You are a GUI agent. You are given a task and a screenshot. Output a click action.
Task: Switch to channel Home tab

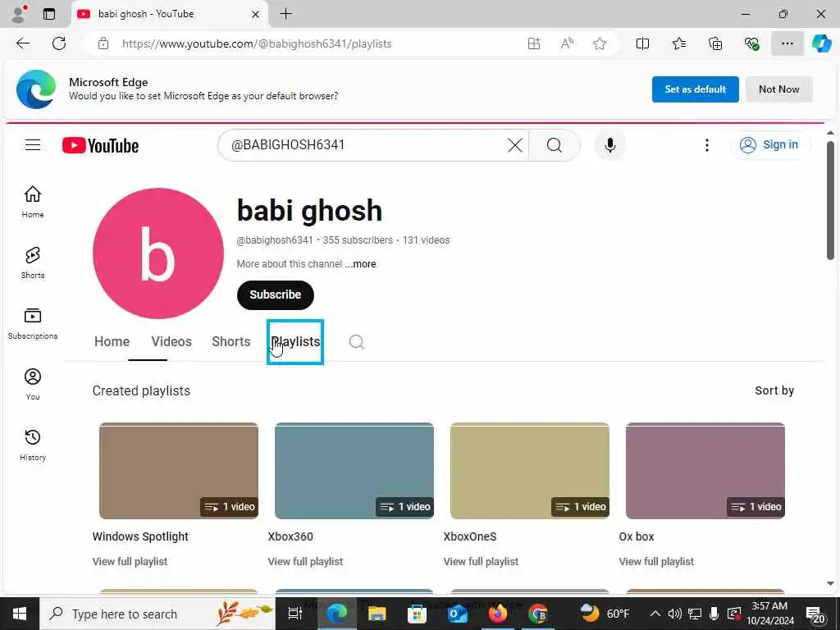coord(112,342)
